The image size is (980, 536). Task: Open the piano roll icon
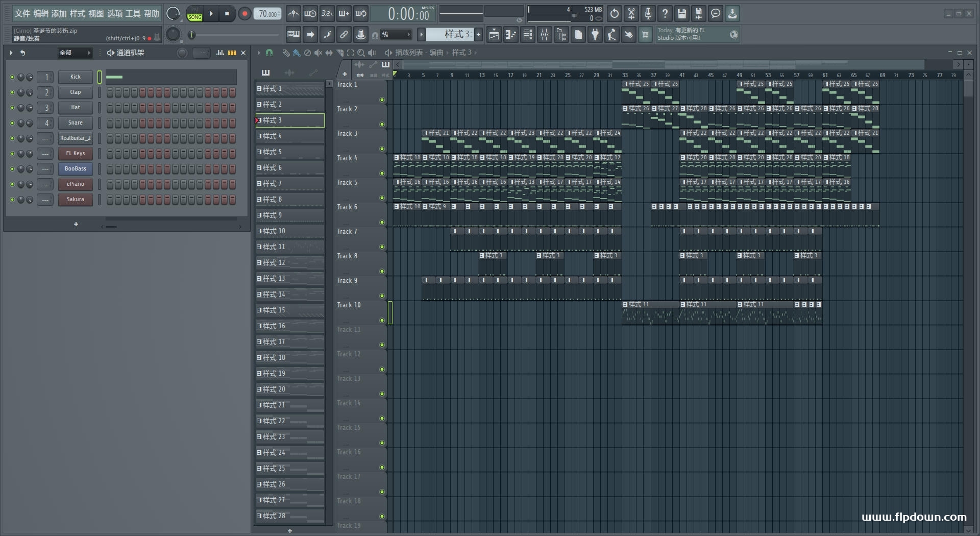click(x=511, y=35)
